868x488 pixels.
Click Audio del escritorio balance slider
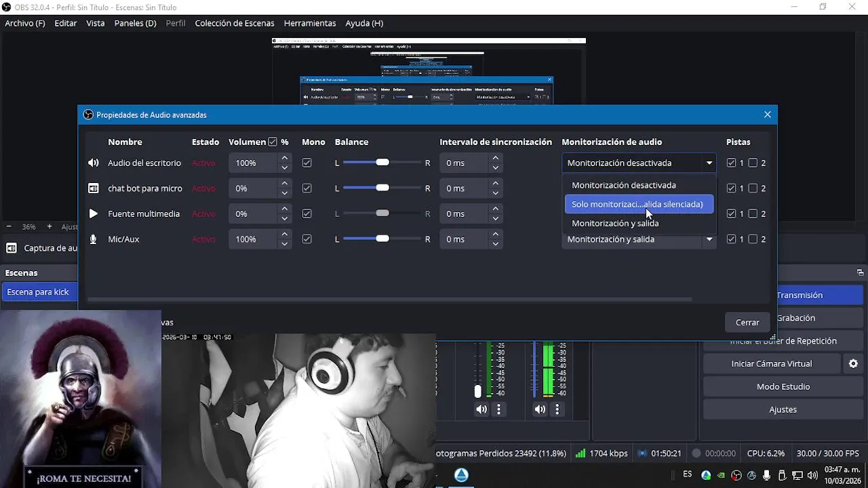382,163
